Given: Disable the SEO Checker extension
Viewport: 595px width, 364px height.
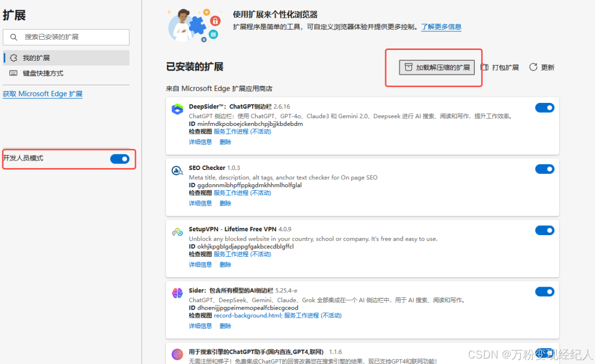Looking at the screenshot, I should point(544,169).
